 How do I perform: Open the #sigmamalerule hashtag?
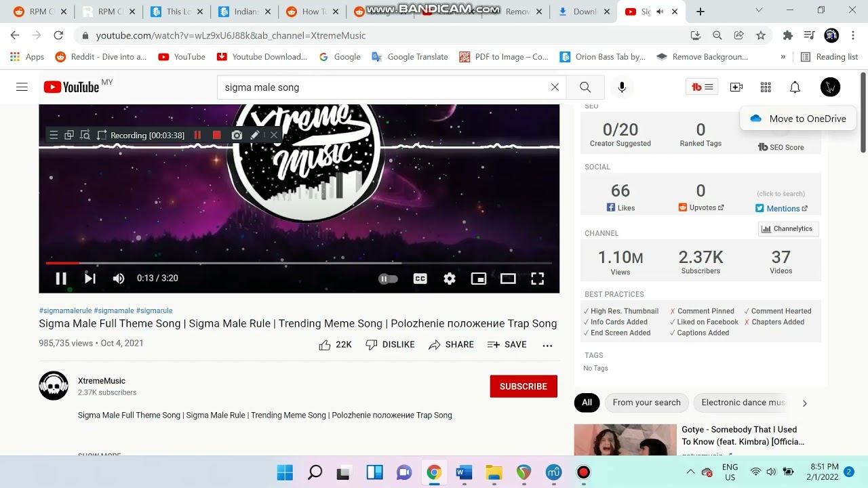(65, 311)
